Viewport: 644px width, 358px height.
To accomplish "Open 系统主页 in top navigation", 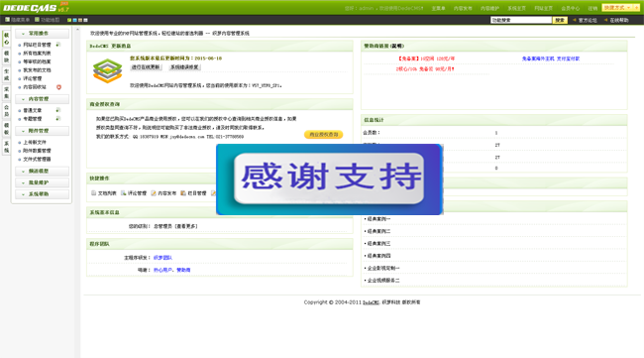I will click(516, 8).
